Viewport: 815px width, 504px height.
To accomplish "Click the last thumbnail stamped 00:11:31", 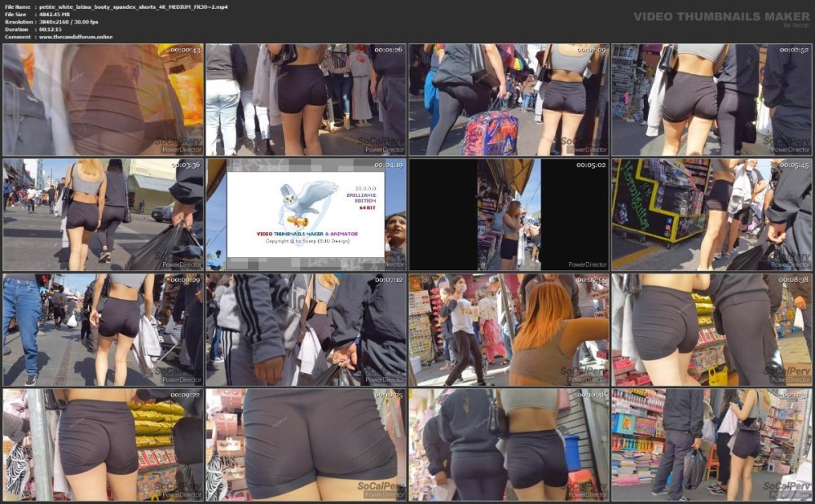I will pos(711,445).
